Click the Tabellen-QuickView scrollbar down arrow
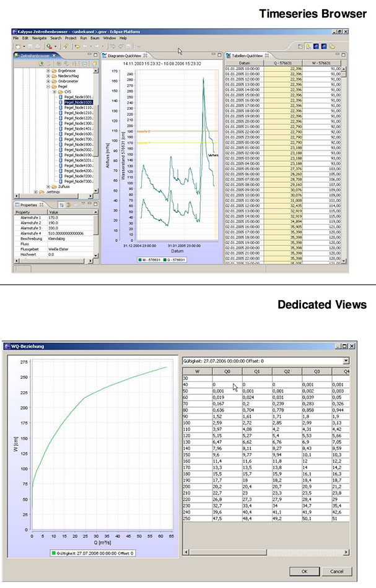Image resolution: width=376 pixels, height=588 pixels. [x=343, y=261]
